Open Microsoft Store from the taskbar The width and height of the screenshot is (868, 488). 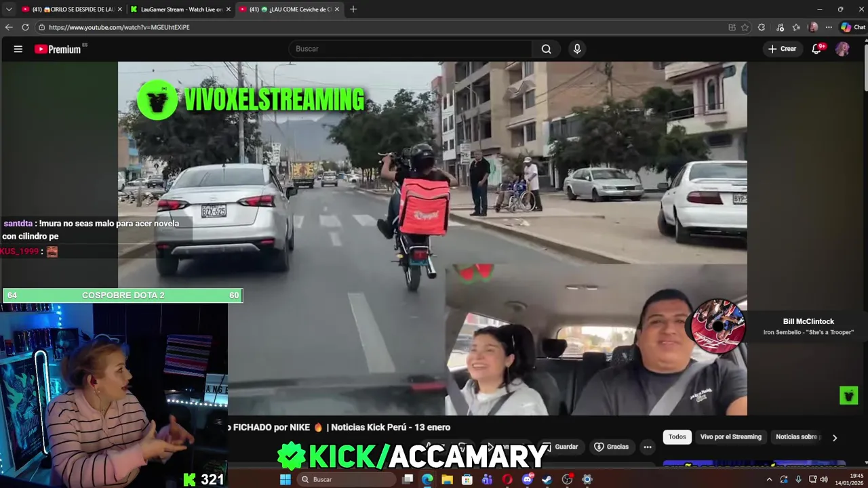coord(467,479)
